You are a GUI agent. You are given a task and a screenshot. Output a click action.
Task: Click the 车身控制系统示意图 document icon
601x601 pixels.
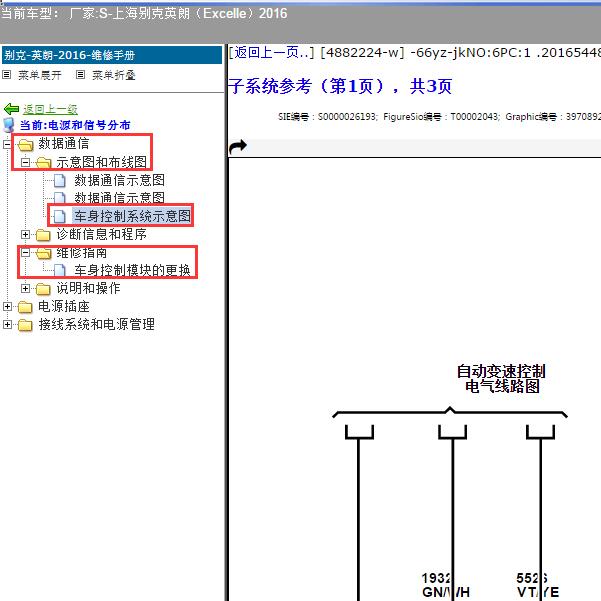tap(60, 216)
